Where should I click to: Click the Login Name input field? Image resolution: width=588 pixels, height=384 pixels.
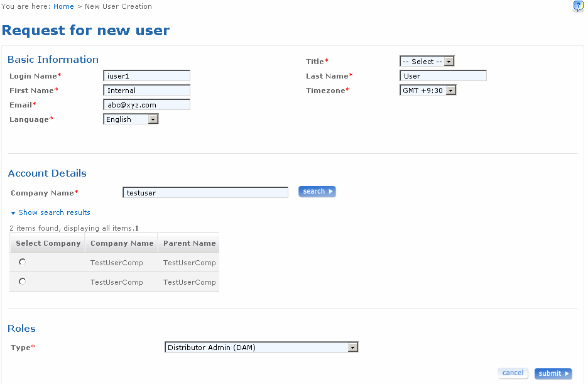click(x=146, y=76)
